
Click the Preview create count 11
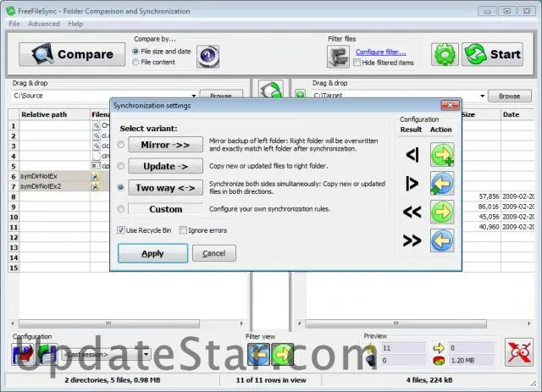click(x=386, y=348)
